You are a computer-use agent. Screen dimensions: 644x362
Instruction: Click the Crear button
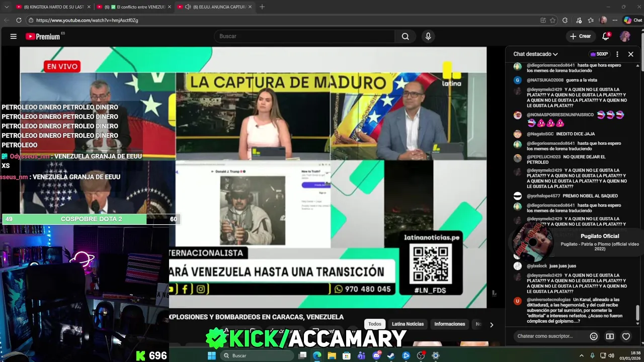pyautogui.click(x=580, y=36)
